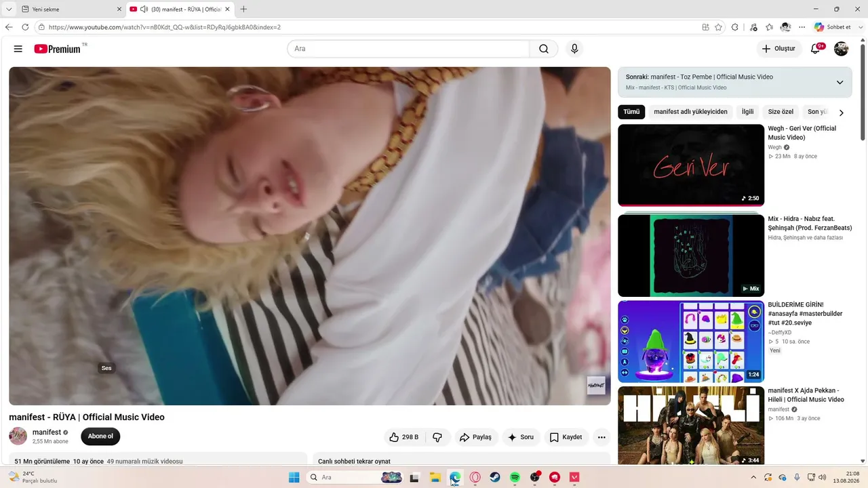Start voice search with the microphone
This screenshot has height=488, width=868.
[x=574, y=49]
